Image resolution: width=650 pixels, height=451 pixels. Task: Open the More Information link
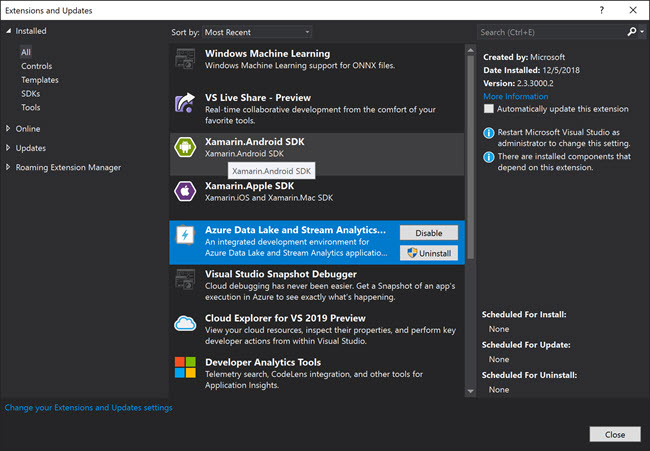click(516, 96)
